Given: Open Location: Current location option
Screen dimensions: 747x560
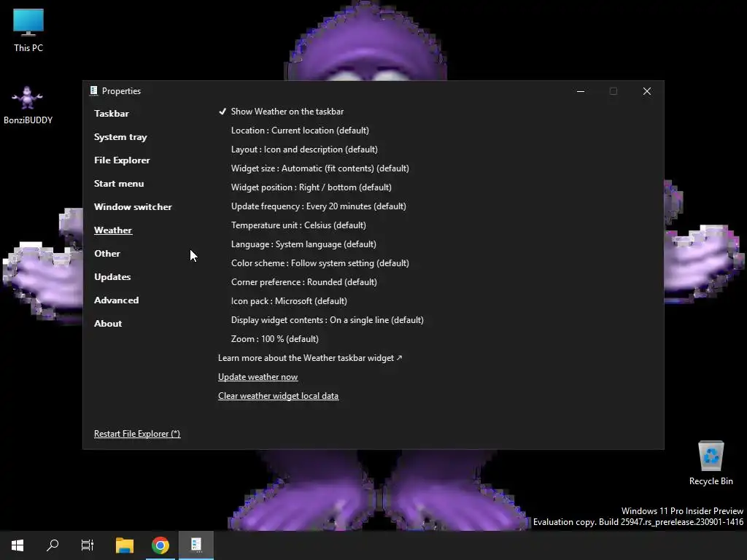Looking at the screenshot, I should click(x=300, y=131).
